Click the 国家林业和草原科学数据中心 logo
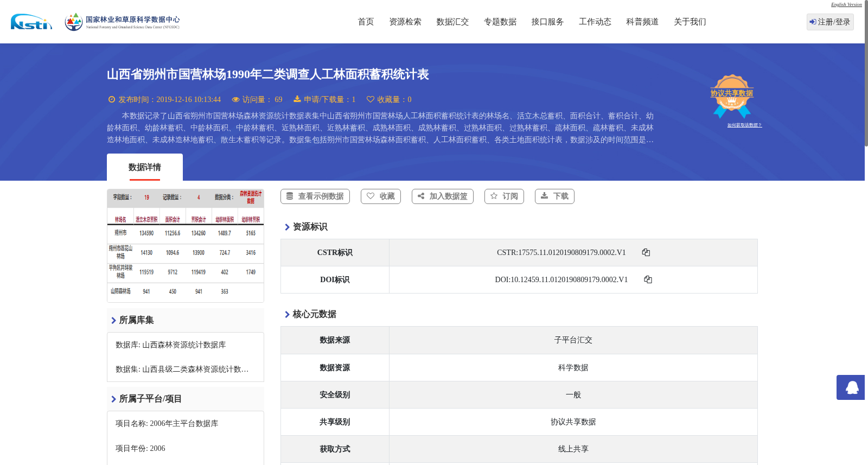This screenshot has height=465, width=868. [x=122, y=22]
